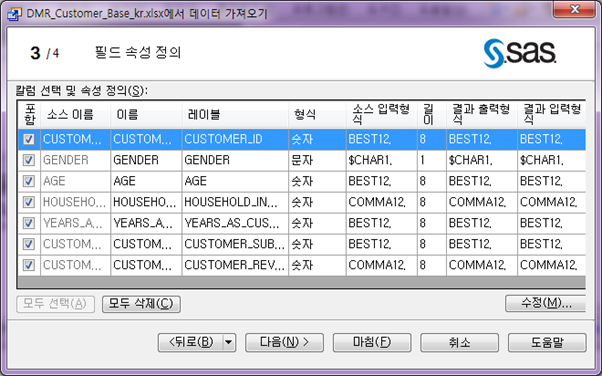Click the YEARS_A... name cell

146,223
